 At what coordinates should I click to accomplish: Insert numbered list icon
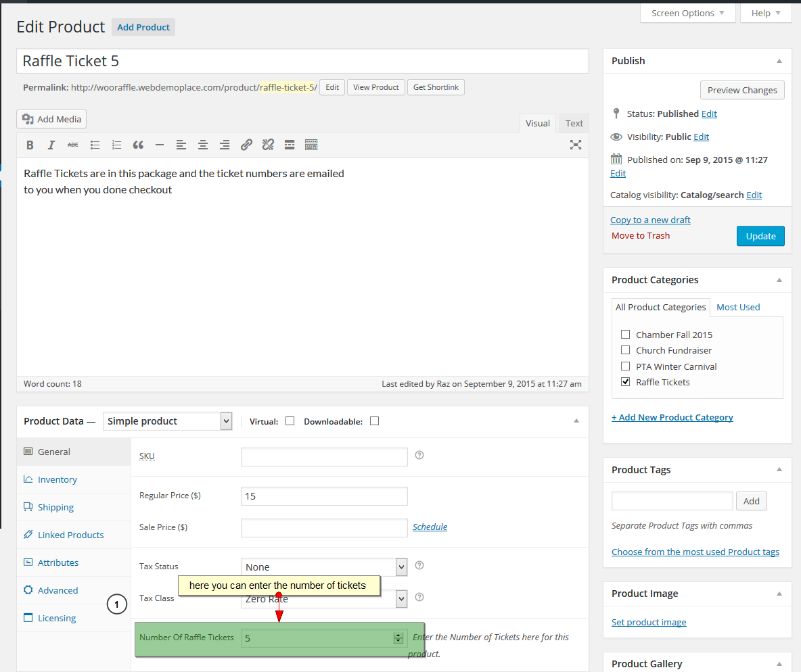[116, 145]
